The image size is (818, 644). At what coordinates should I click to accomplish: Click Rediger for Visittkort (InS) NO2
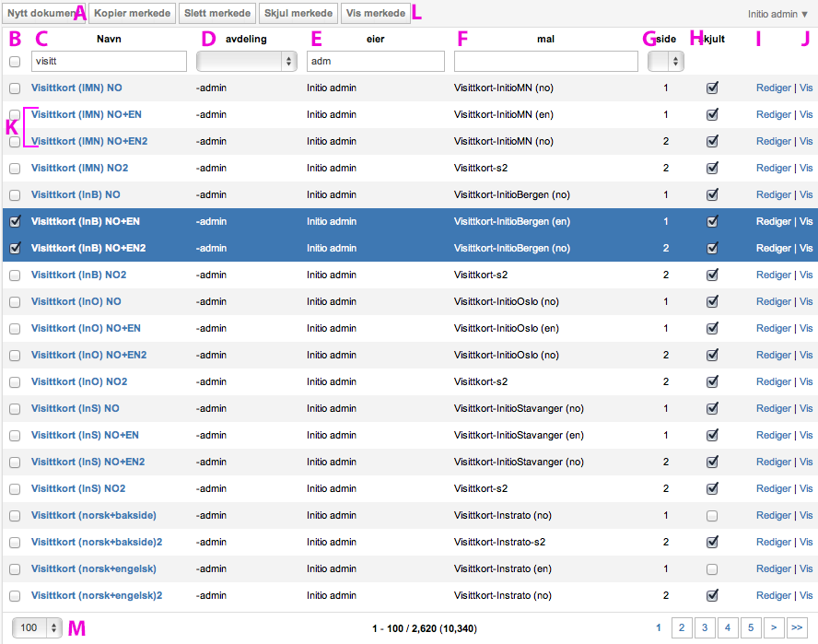point(773,488)
